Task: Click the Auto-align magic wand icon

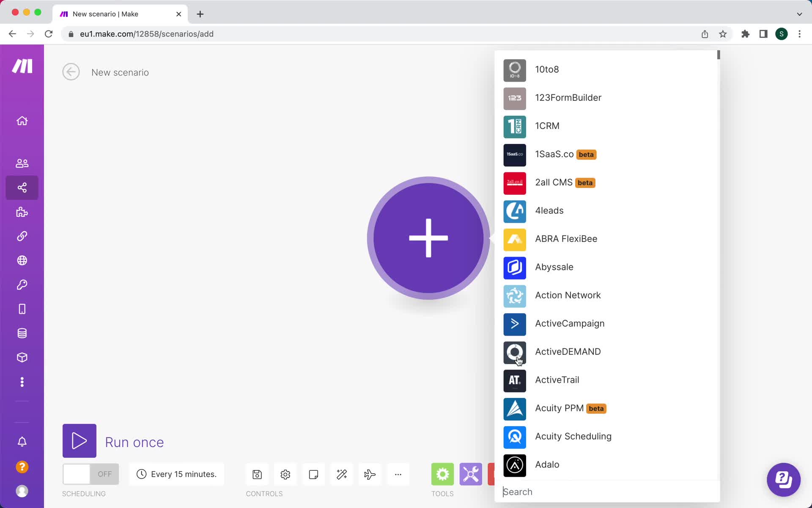Action: point(342,475)
